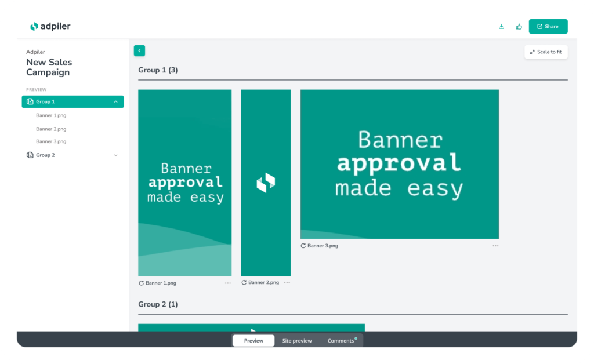Open the more options menu for Banner 2.png
This screenshot has height=364, width=594.
pos(287,282)
